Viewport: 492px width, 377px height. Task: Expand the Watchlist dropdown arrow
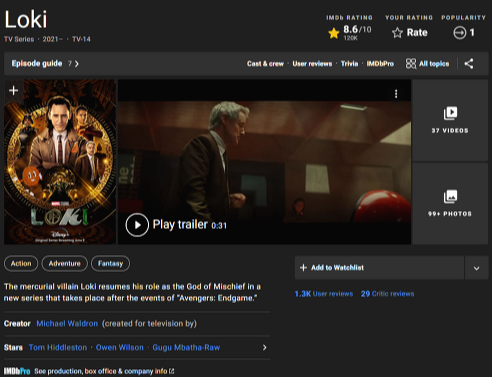(476, 268)
